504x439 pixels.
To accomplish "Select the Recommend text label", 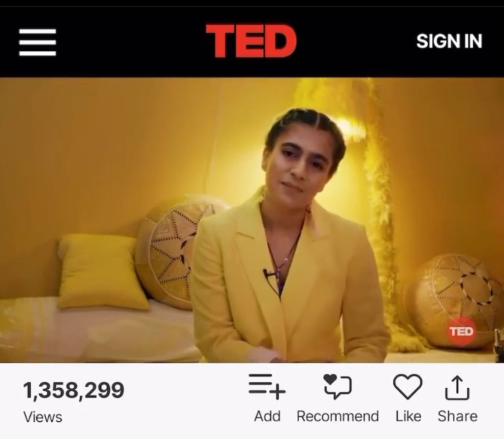I will pyautogui.click(x=338, y=416).
